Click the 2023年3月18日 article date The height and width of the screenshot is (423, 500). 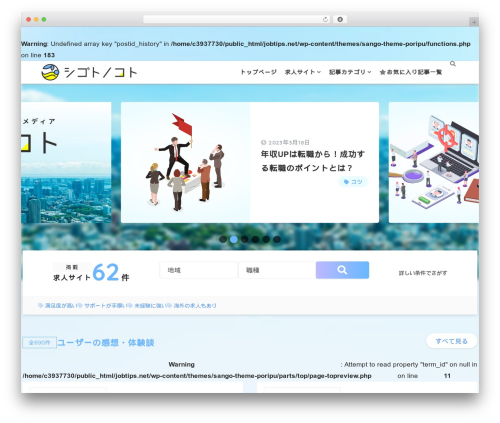285,142
